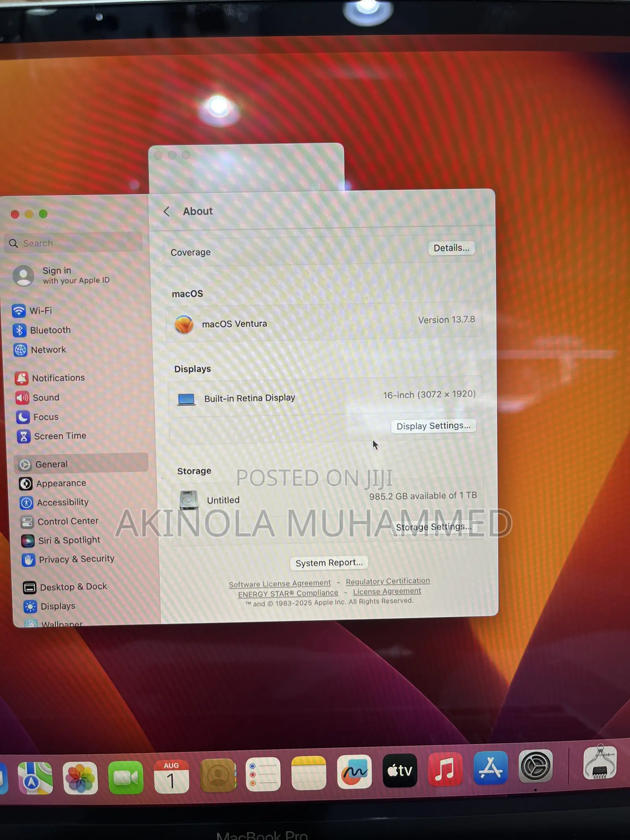Screen dimensions: 630x840
Task: Open Contacts from the Dock
Action: (x=218, y=775)
